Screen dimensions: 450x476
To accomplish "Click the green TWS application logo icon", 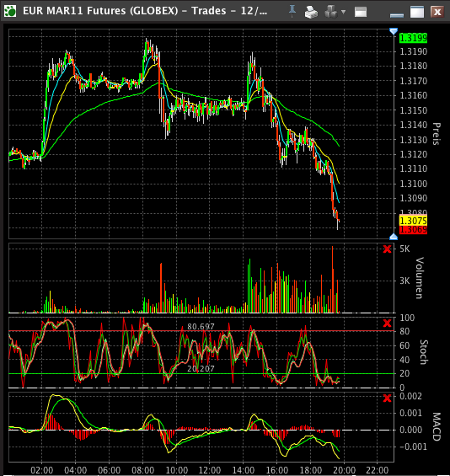I will pos(10,12).
